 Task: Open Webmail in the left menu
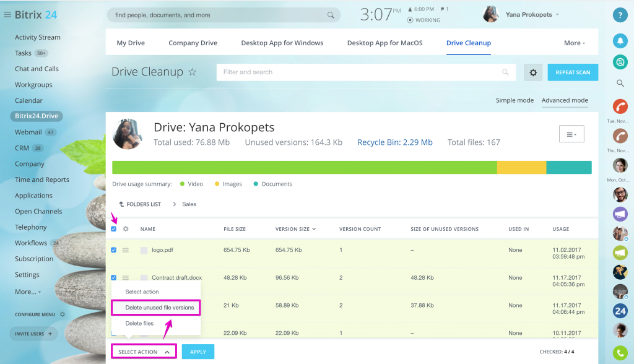28,132
